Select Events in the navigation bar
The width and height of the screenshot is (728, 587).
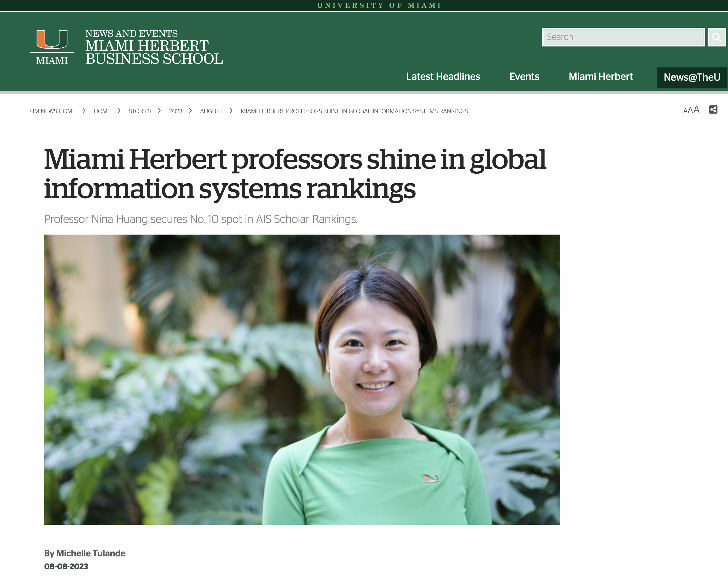click(x=524, y=77)
